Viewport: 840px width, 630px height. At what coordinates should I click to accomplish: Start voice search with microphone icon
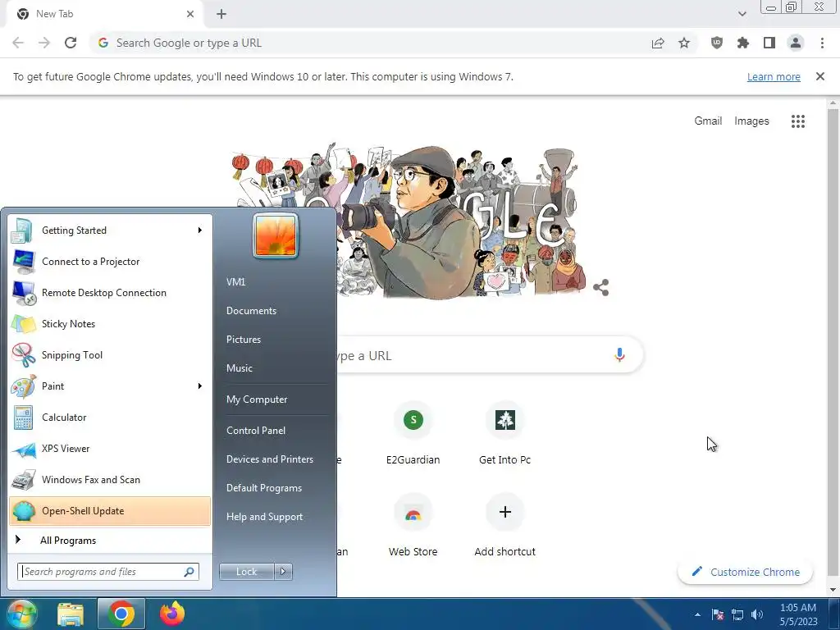point(620,354)
